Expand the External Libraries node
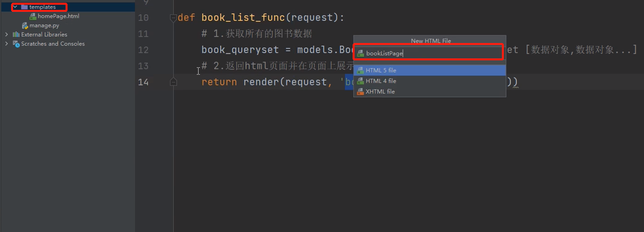 click(7, 35)
